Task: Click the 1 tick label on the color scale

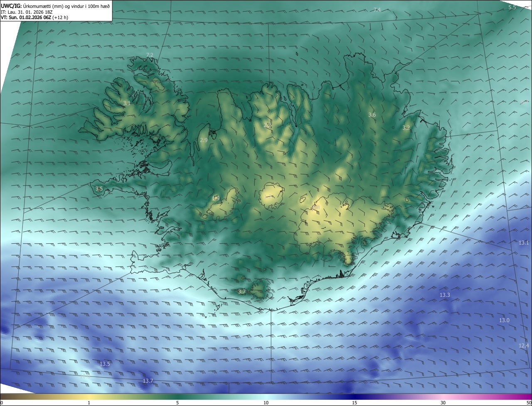Action: coord(89,403)
